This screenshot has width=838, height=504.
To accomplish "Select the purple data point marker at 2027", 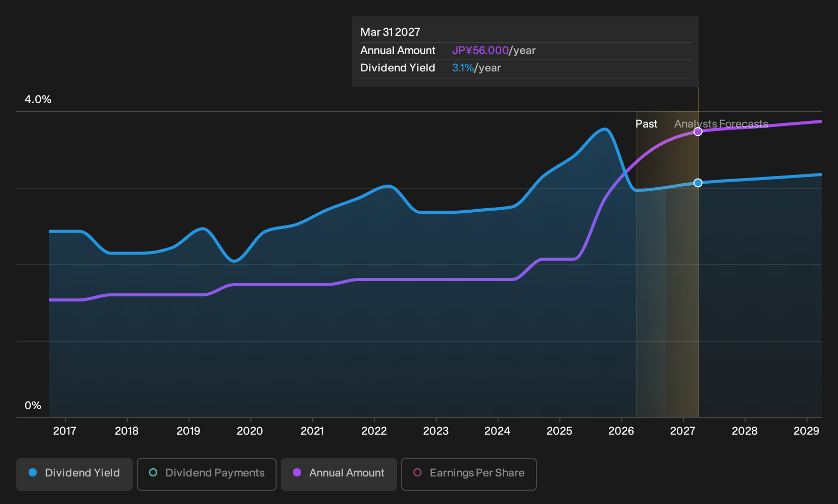I will [698, 132].
